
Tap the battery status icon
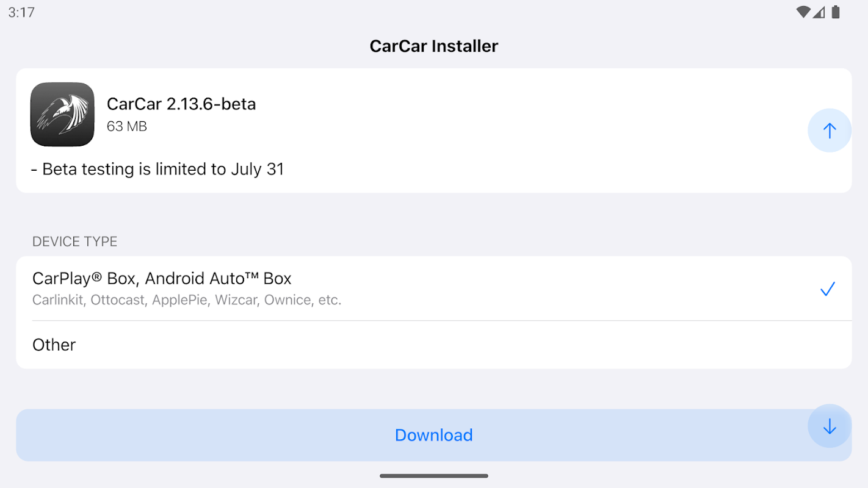[836, 12]
